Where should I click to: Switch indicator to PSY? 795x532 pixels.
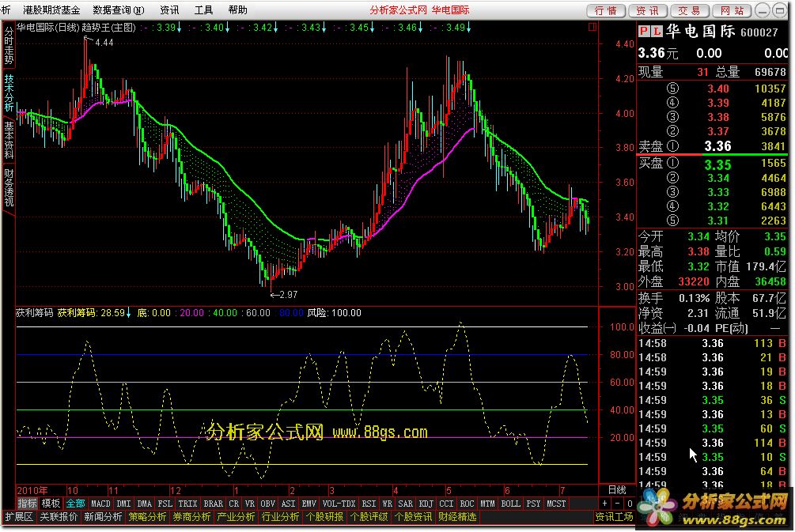tap(533, 504)
